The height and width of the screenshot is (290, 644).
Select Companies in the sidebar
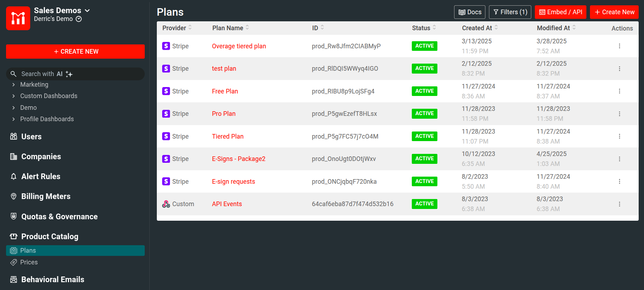point(41,157)
